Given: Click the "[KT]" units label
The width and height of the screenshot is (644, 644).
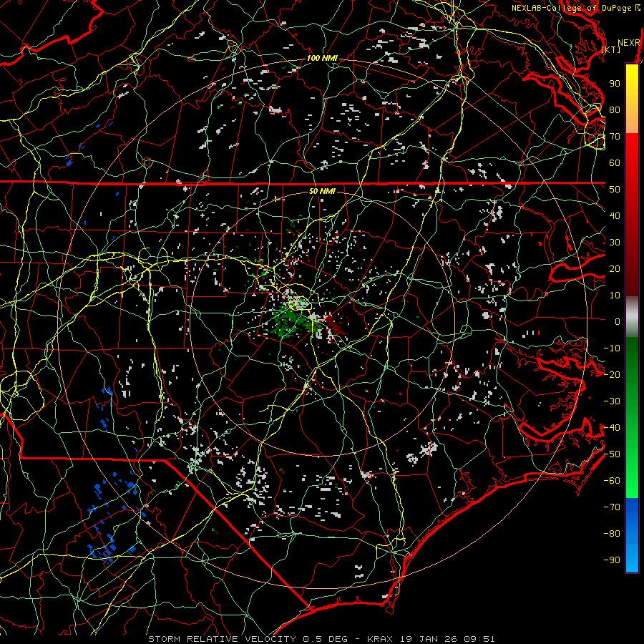Looking at the screenshot, I should coord(611,49).
